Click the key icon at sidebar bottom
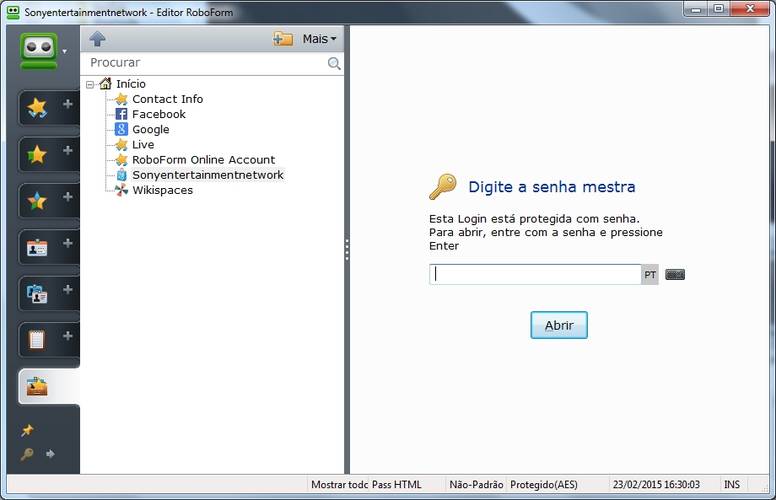The image size is (776, 500). pyautogui.click(x=27, y=453)
